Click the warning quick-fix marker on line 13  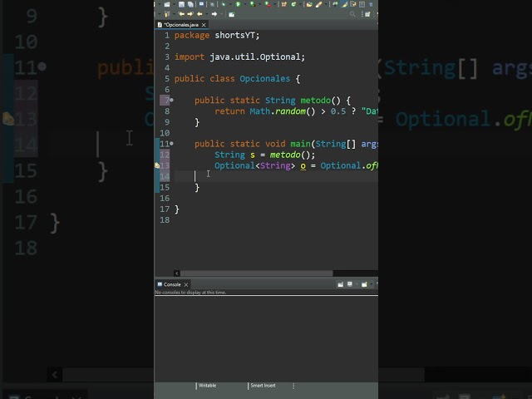157,165
